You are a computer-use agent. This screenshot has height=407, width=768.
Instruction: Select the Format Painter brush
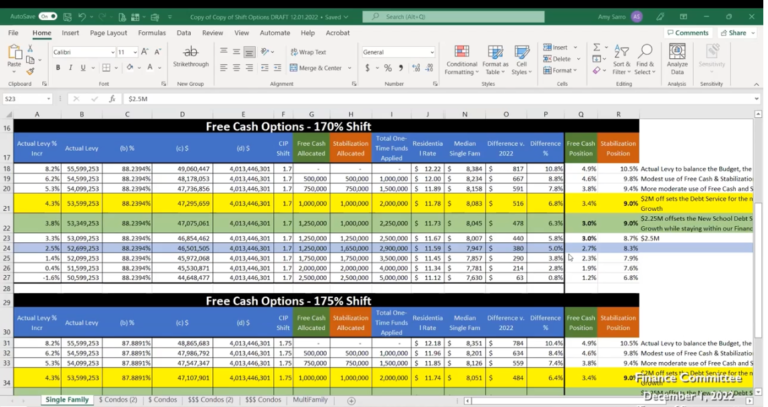30,69
